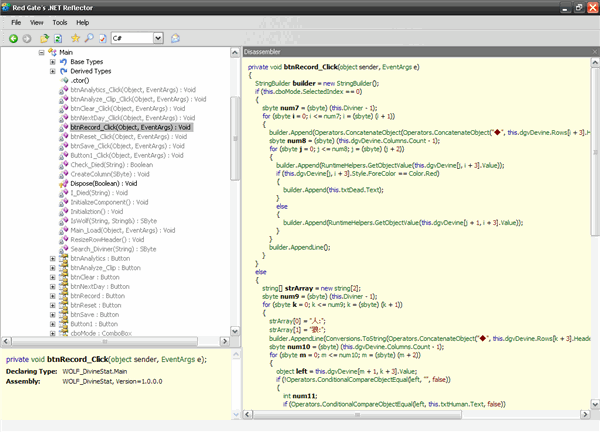Select btnAnalyze_Clip_Click method in tree
Image resolution: width=600 pixels, height=432 pixels.
pos(138,99)
